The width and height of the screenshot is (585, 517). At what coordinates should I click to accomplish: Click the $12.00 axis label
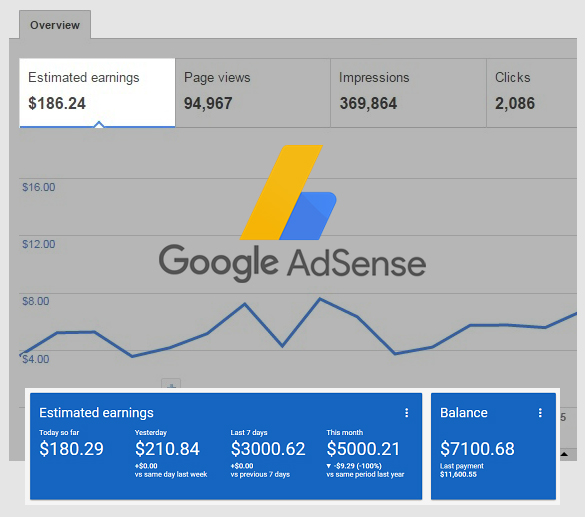click(39, 244)
